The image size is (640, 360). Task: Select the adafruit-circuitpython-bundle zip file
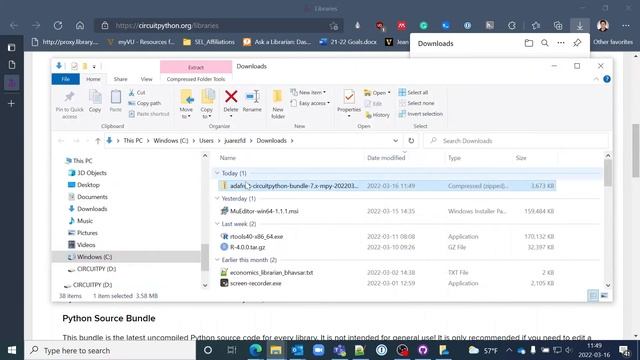387,186
